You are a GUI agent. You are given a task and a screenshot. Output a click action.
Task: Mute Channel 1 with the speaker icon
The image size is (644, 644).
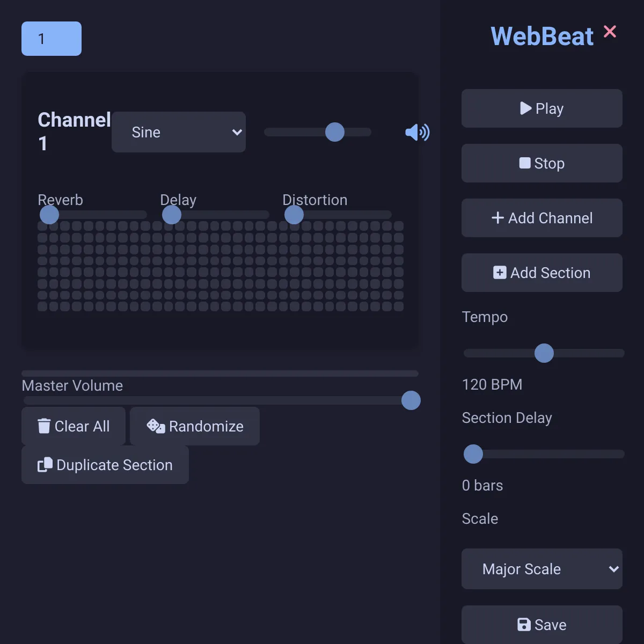coord(418,132)
